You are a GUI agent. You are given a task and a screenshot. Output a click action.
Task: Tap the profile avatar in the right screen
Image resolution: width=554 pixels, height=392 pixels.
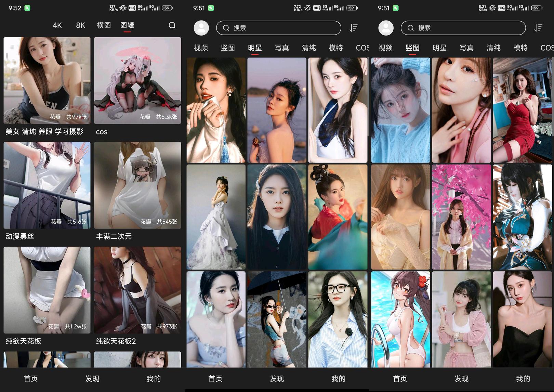click(x=386, y=28)
